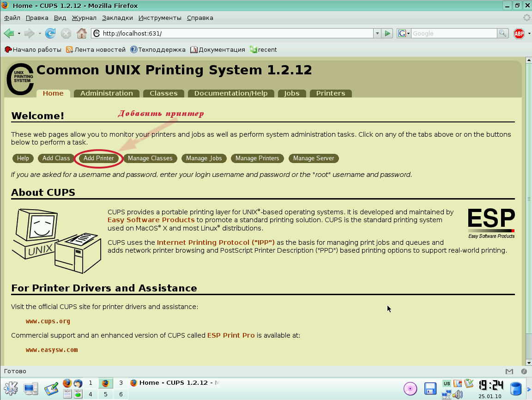Screen dimensions: 532x400
Task: Open the drawing tablet pen icon in panel
Action: 51,389
